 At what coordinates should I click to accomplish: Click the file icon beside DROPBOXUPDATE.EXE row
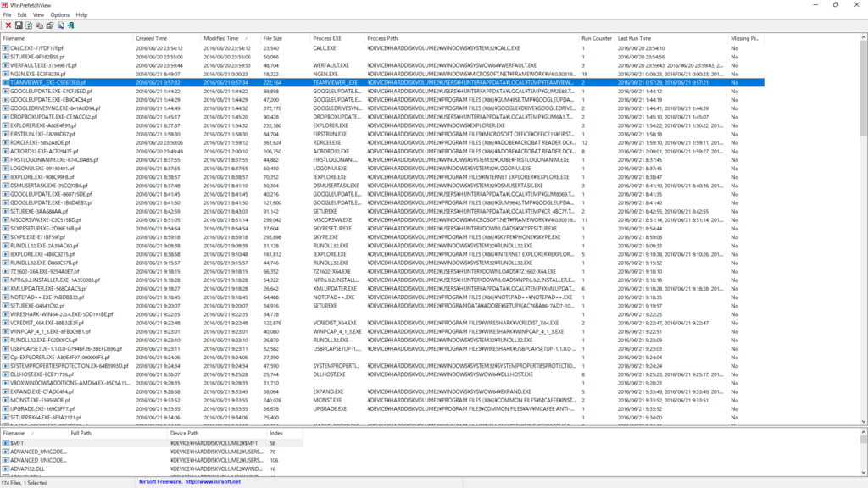[6, 117]
